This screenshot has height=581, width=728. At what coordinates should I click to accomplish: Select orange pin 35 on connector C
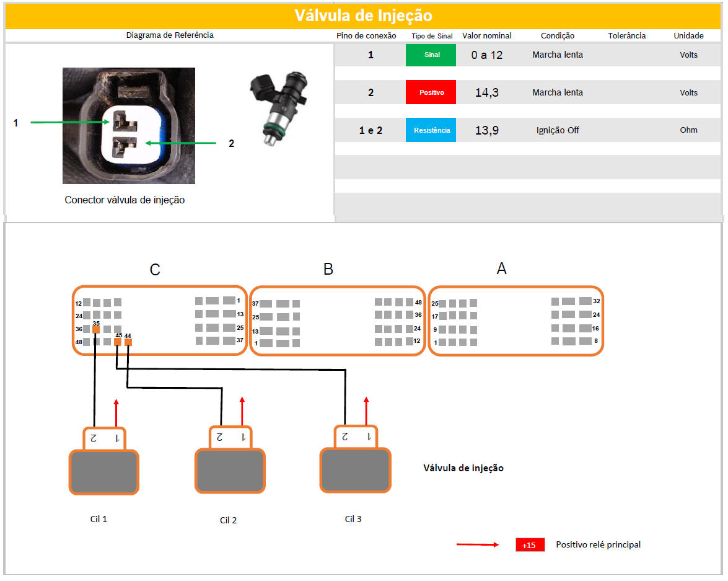96,329
